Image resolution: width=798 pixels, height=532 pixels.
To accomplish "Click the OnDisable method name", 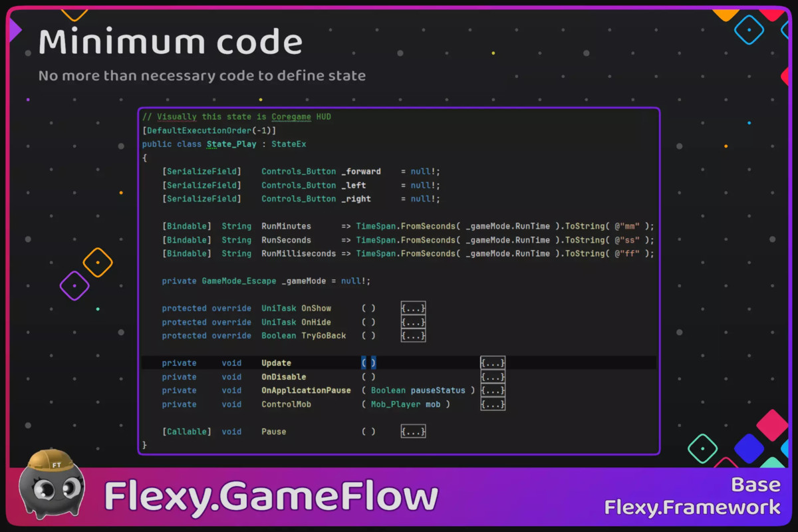I will point(284,377).
